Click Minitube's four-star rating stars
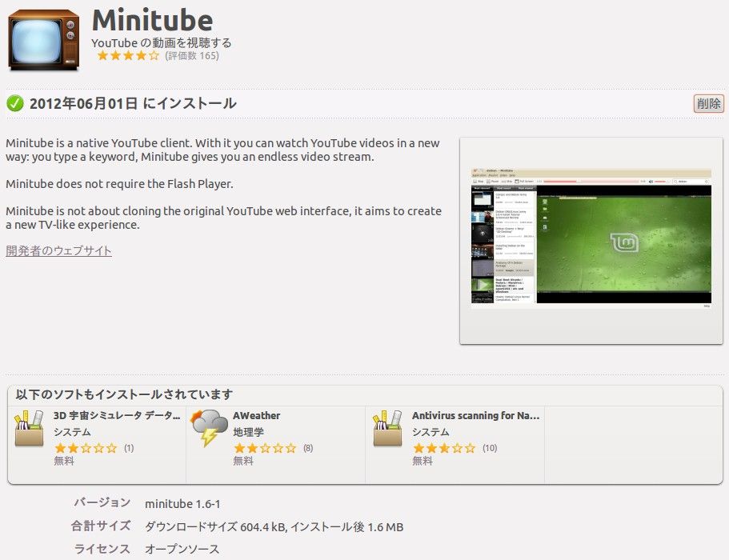 [x=128, y=56]
